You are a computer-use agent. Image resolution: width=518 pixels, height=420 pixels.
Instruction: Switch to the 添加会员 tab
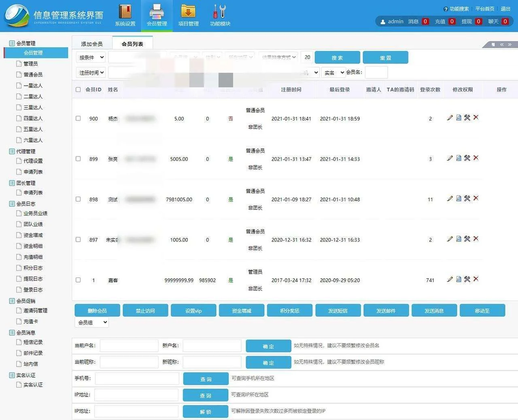pos(92,44)
